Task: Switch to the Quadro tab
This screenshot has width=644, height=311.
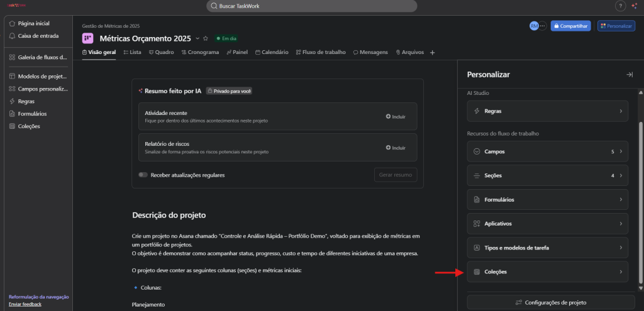Action: (162, 53)
